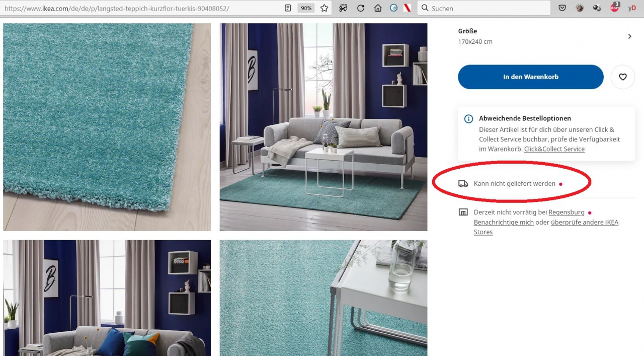Image resolution: width=644 pixels, height=356 pixels.
Task: Click the yD extension icon
Action: tap(632, 8)
